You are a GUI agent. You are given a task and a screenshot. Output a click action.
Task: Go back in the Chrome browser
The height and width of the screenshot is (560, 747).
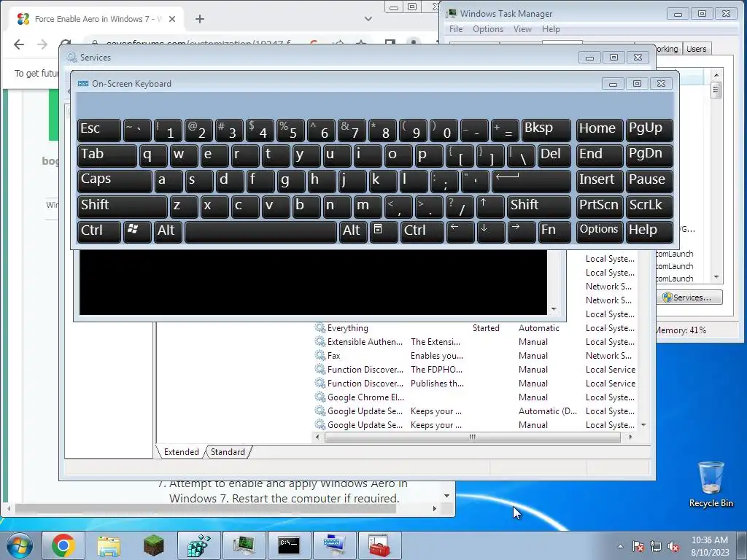click(18, 44)
